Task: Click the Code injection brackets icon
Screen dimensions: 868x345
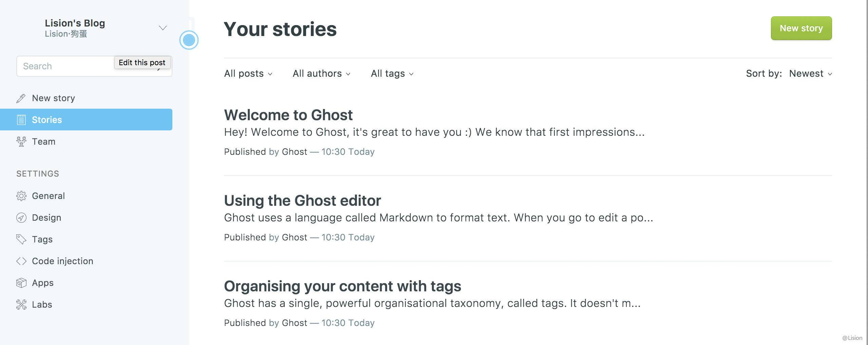Action: point(21,261)
